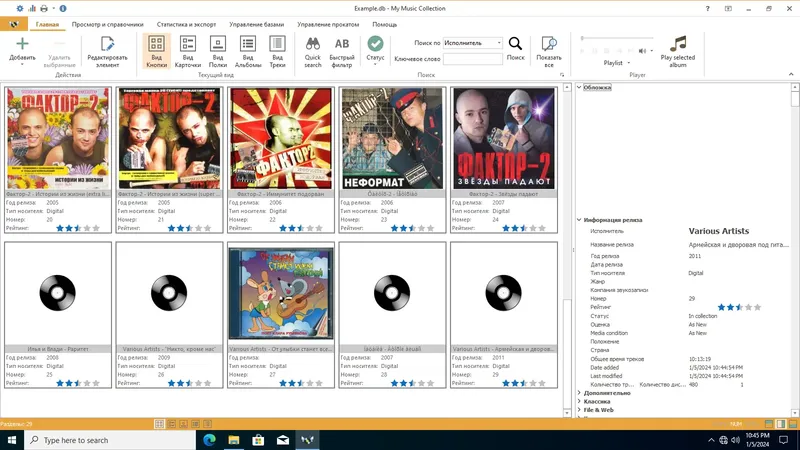
Task: Open Microsoft Edge in taskbar
Action: [209, 440]
